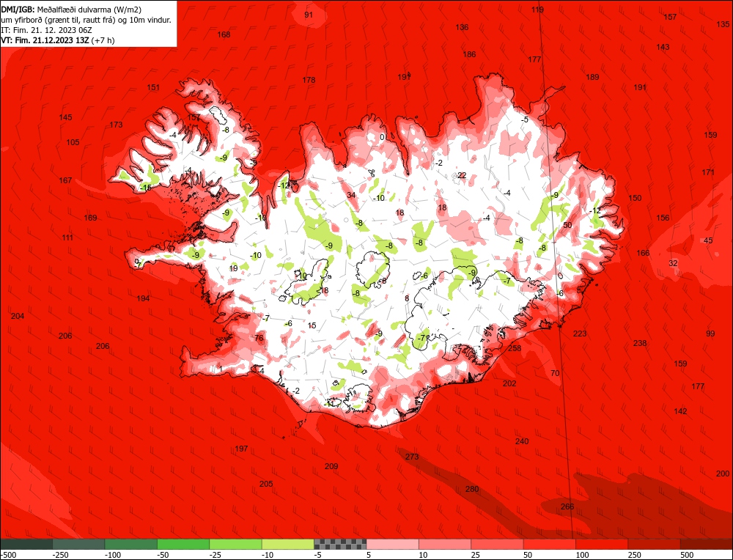Click the sea value 167
Viewport: 733px width, 560px height.
point(65,180)
